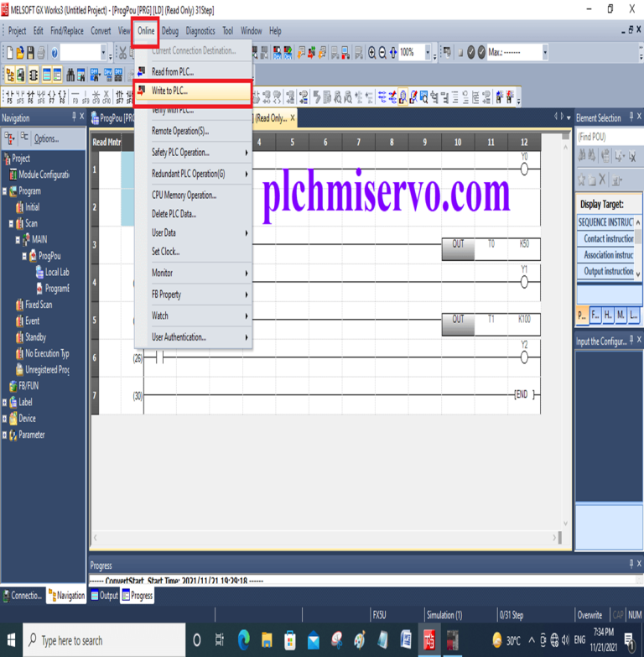This screenshot has height=657, width=644.
Task: Expand the Device tree node
Action: click(4, 419)
